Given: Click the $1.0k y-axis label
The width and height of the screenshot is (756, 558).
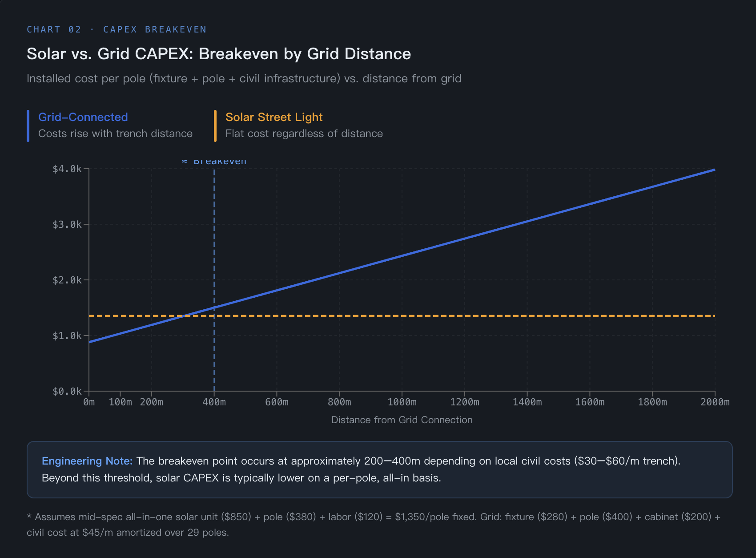Looking at the screenshot, I should point(67,336).
